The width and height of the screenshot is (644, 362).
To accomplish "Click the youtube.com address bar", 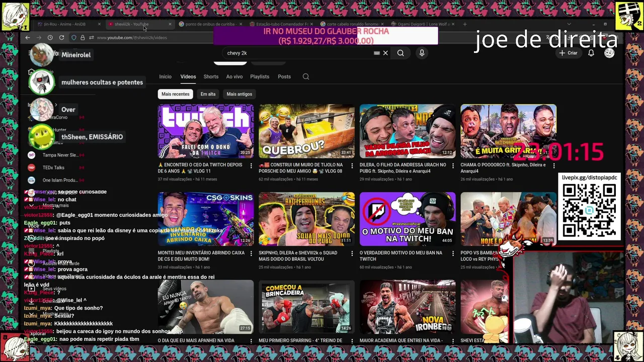I will pos(132,38).
